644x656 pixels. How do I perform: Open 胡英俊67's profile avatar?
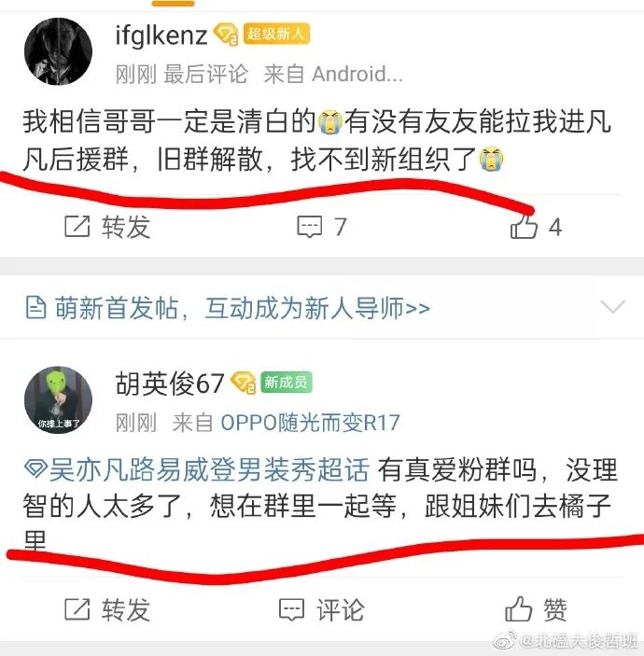(x=58, y=400)
